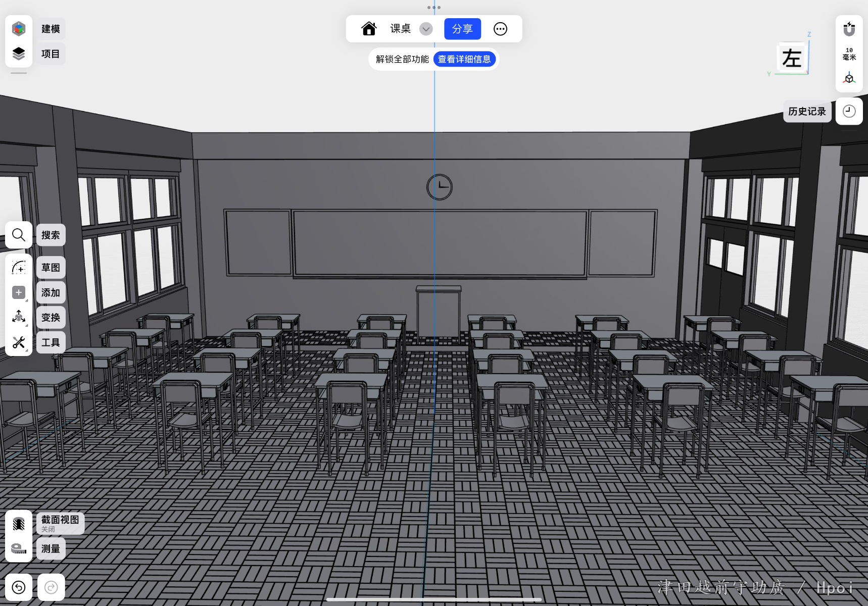
Task: Click the 建模 label tab
Action: (51, 29)
